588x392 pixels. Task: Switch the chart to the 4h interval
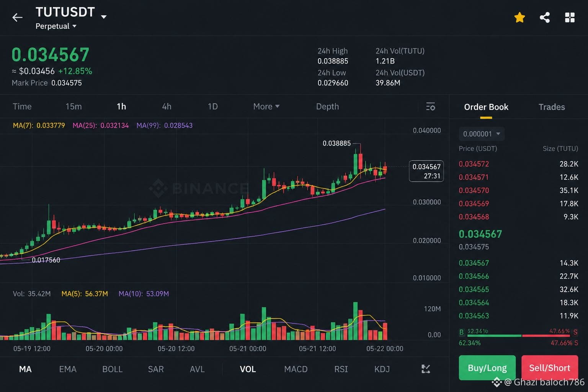[x=167, y=106]
